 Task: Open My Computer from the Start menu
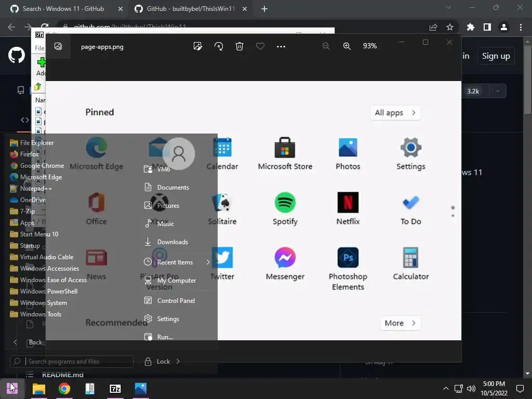170,281
